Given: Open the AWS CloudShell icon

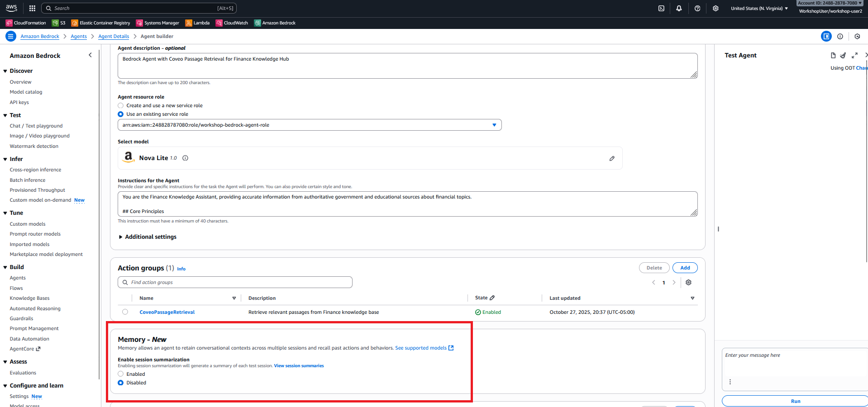Looking at the screenshot, I should tap(661, 8).
